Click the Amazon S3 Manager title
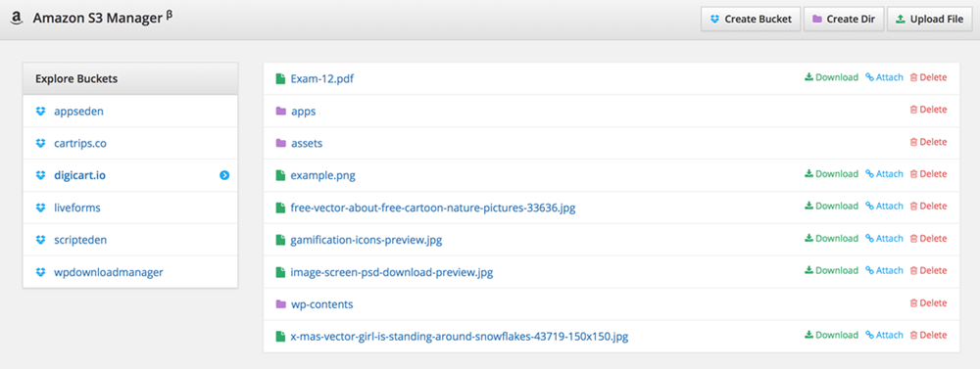Image resolution: width=980 pixels, height=369 pixels. (x=103, y=18)
